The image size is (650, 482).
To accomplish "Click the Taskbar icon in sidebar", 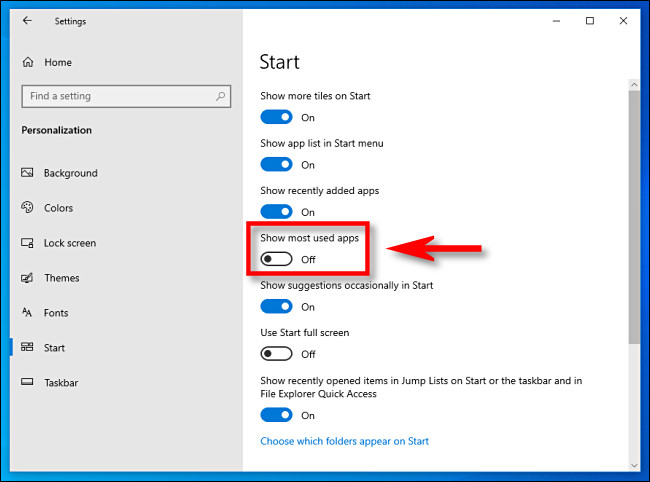I will pyautogui.click(x=27, y=383).
